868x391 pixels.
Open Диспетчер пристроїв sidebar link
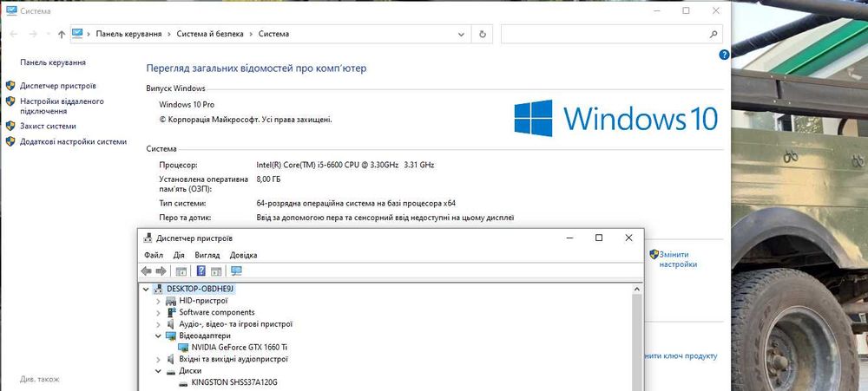click(58, 86)
